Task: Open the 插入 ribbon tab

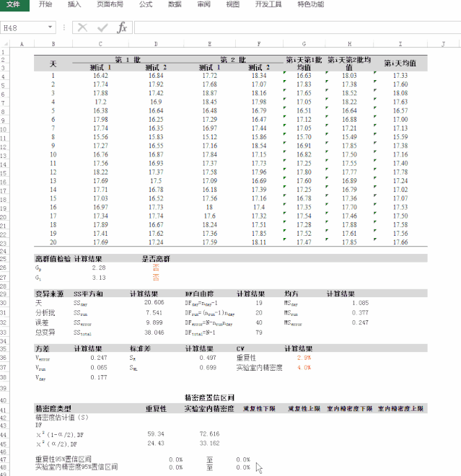Action: 74,4
